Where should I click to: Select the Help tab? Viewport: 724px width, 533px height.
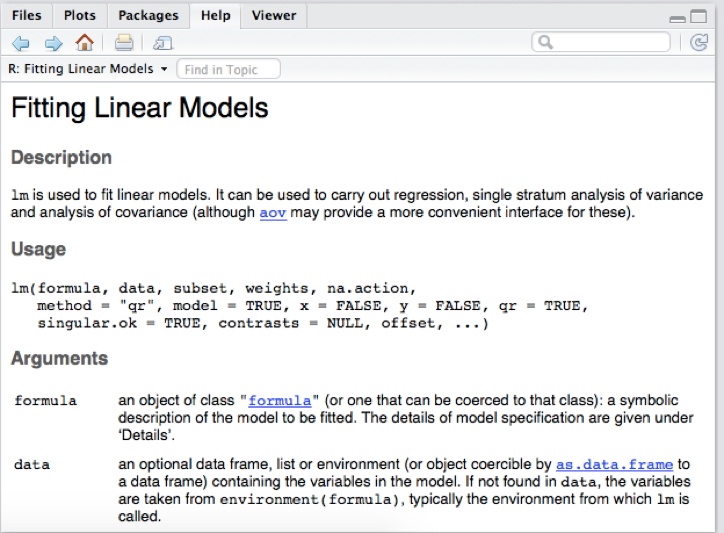pyautogui.click(x=215, y=15)
